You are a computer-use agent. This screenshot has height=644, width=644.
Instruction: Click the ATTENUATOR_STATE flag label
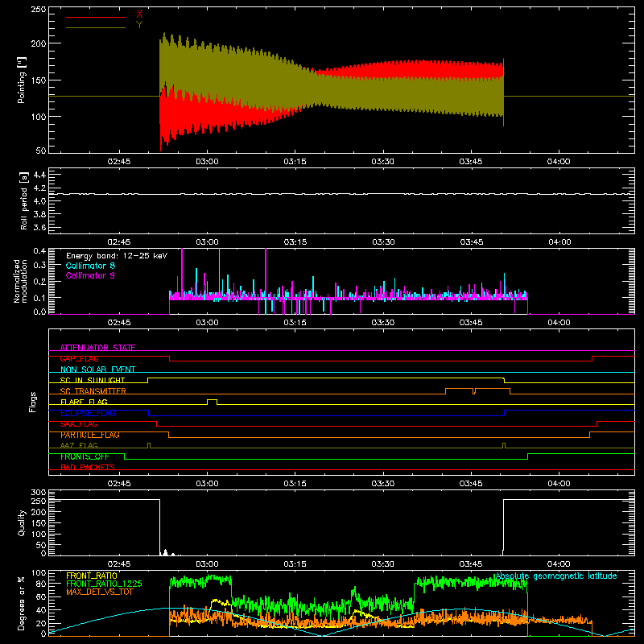(97, 348)
